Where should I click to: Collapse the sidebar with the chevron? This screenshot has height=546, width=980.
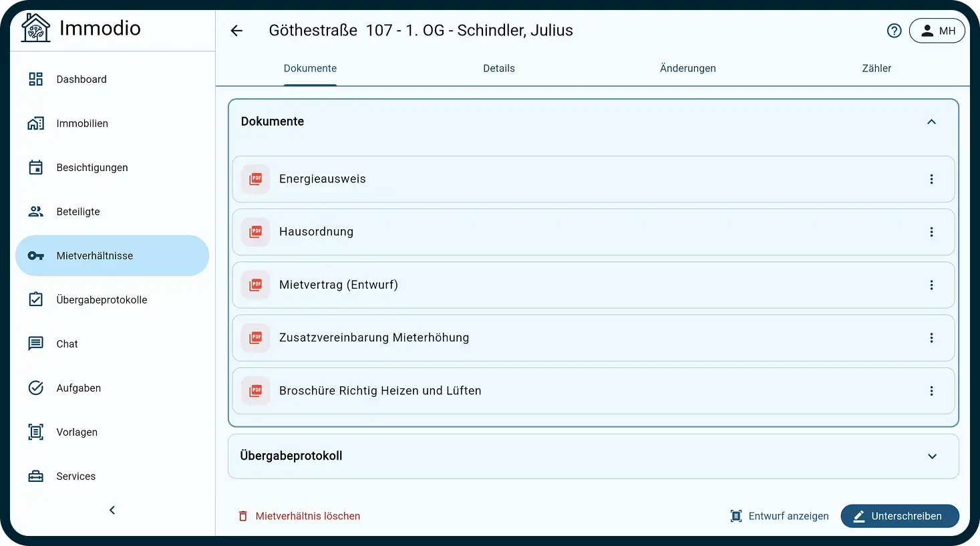click(112, 510)
